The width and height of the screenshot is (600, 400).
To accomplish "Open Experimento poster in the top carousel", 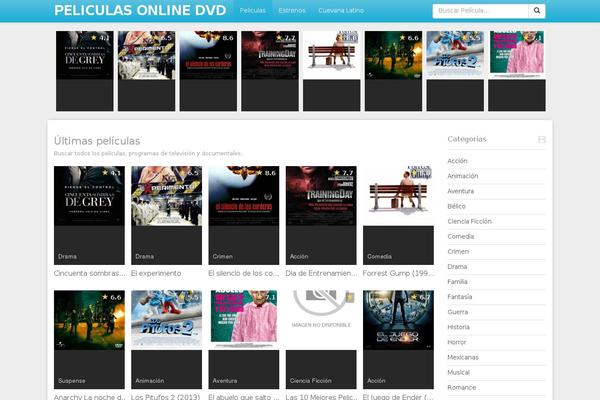I will 147,71.
